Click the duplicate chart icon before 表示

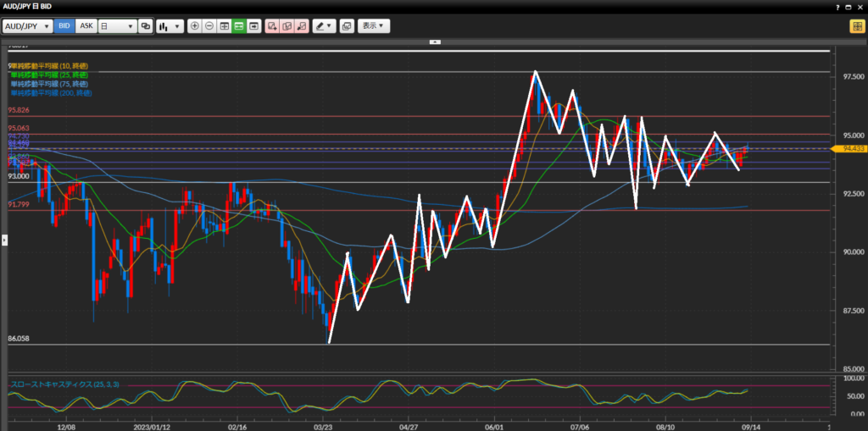tap(346, 26)
